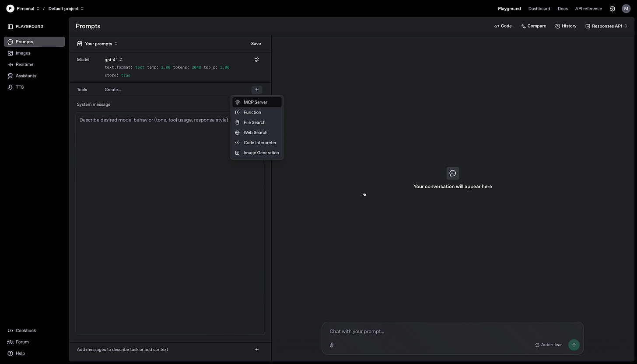Toggle the sidebar panel icon beside PLAYGROUND
The height and width of the screenshot is (364, 637).
click(10, 27)
